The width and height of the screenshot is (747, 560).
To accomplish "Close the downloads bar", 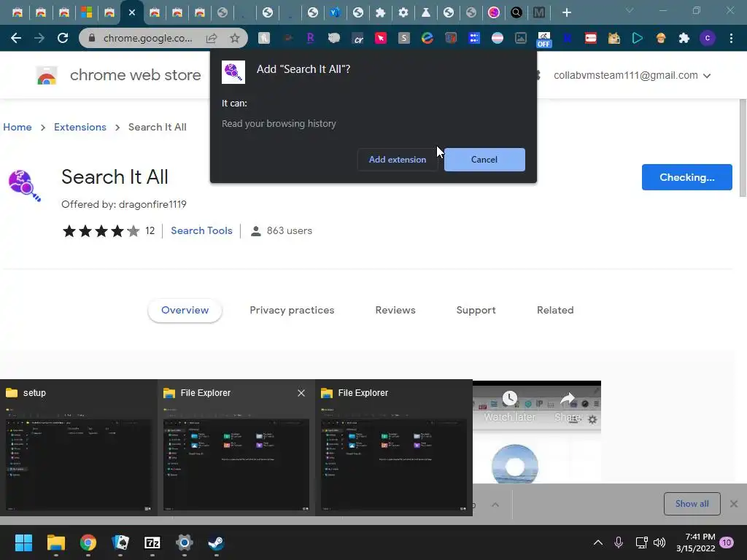I will click(x=734, y=504).
